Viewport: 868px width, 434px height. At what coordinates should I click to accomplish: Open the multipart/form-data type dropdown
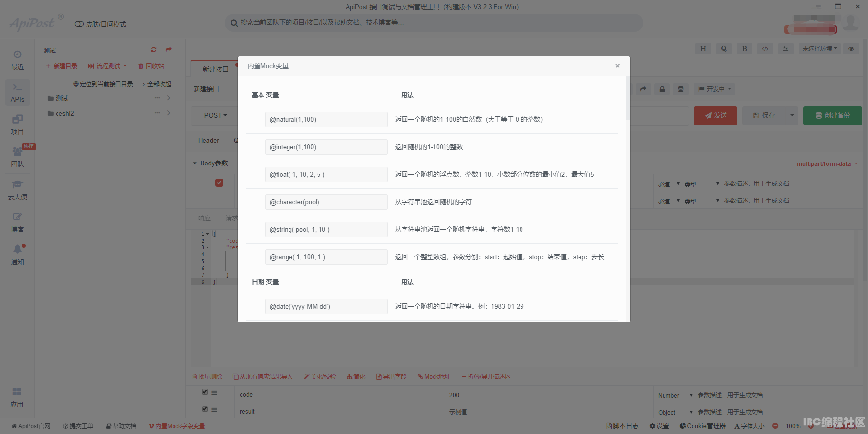[827, 164]
